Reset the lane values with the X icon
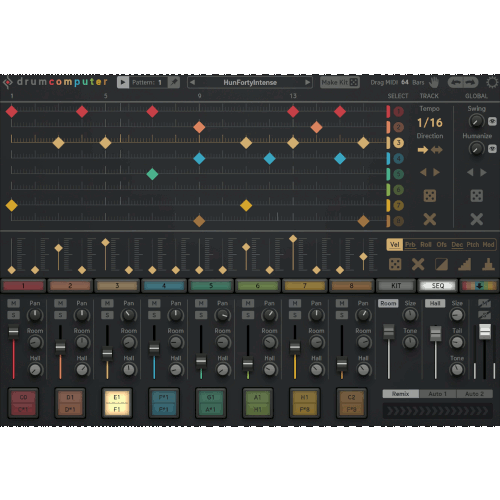The image size is (500, 500). coord(418,264)
